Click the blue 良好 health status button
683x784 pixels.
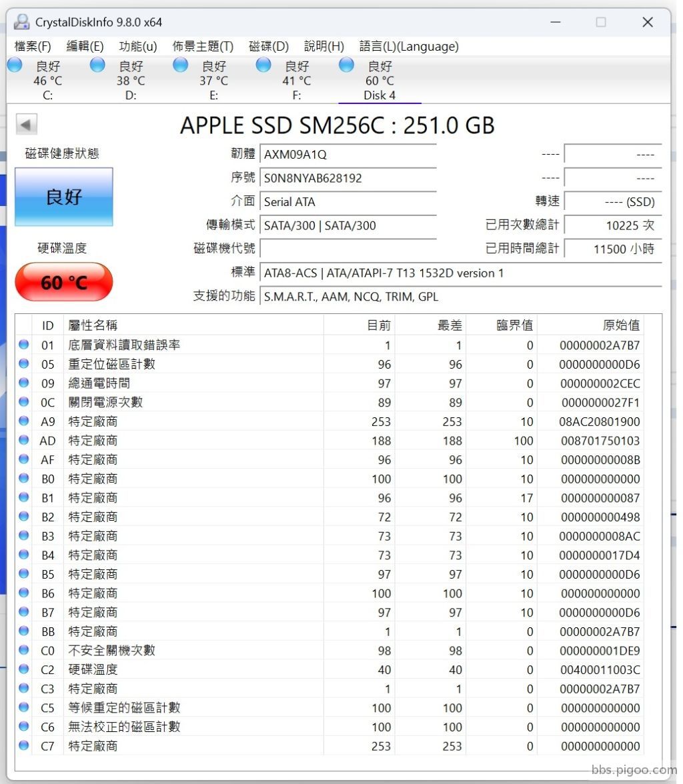[64, 197]
